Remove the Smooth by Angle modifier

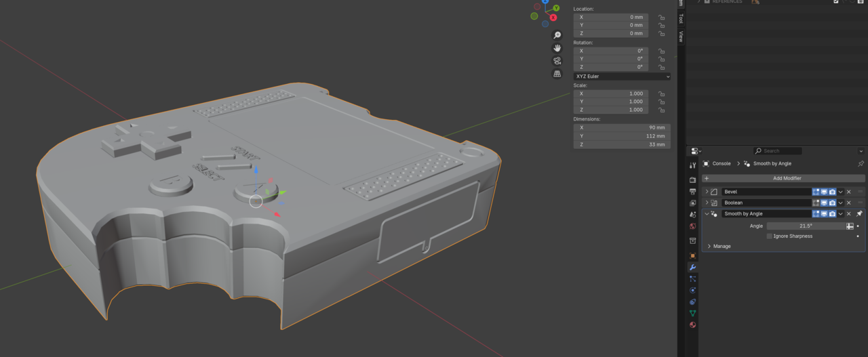[x=848, y=213]
